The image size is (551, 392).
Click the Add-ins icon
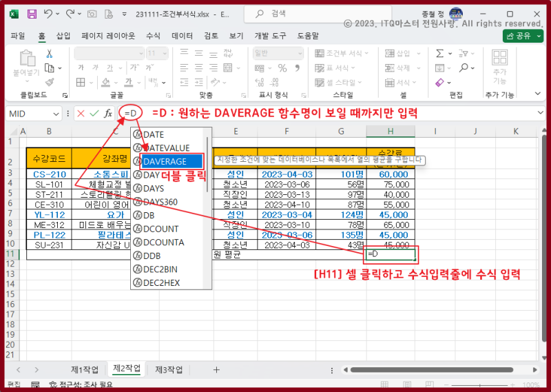[x=499, y=57]
